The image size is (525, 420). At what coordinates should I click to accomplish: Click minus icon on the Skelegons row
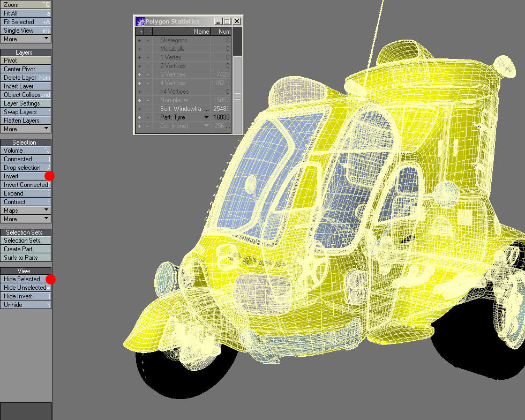[148, 40]
